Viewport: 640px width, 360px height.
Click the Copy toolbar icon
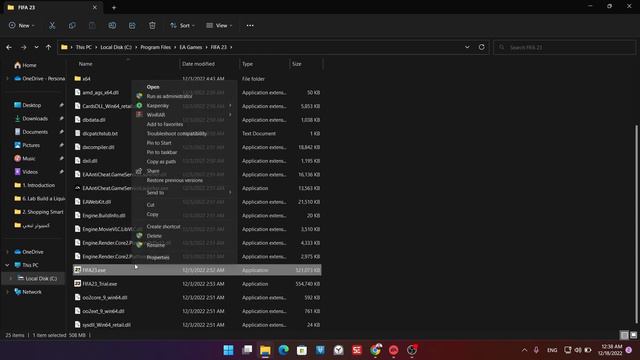click(x=72, y=25)
